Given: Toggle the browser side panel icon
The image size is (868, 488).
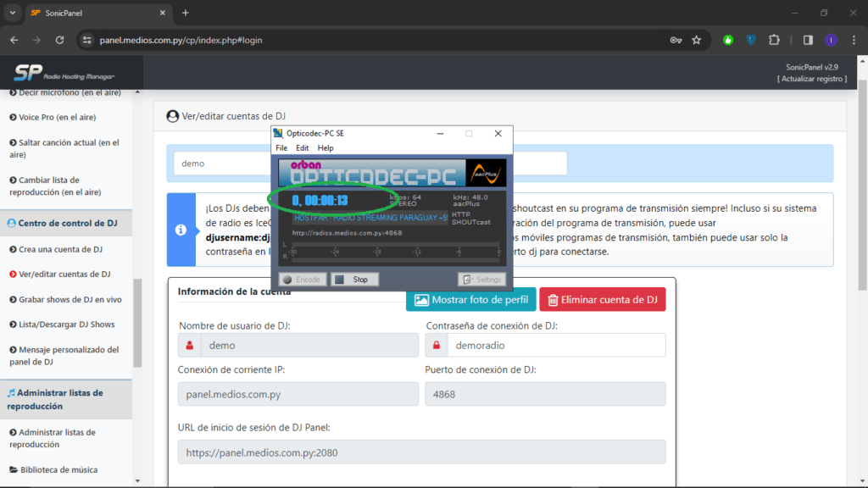Looking at the screenshot, I should tap(808, 40).
